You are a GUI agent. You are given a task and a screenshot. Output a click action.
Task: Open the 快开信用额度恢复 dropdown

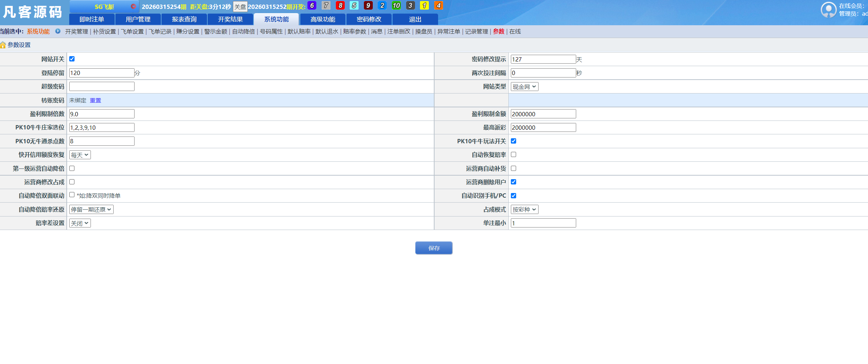tap(80, 155)
